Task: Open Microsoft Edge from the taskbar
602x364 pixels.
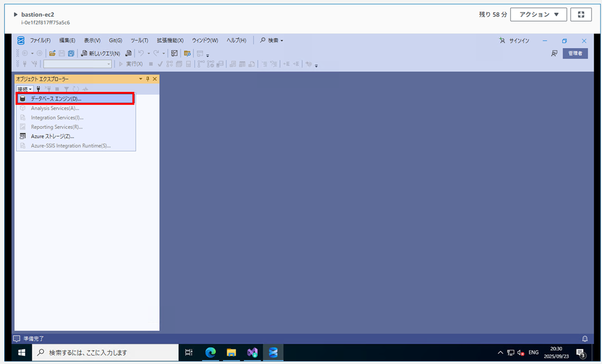Action: [x=210, y=352]
